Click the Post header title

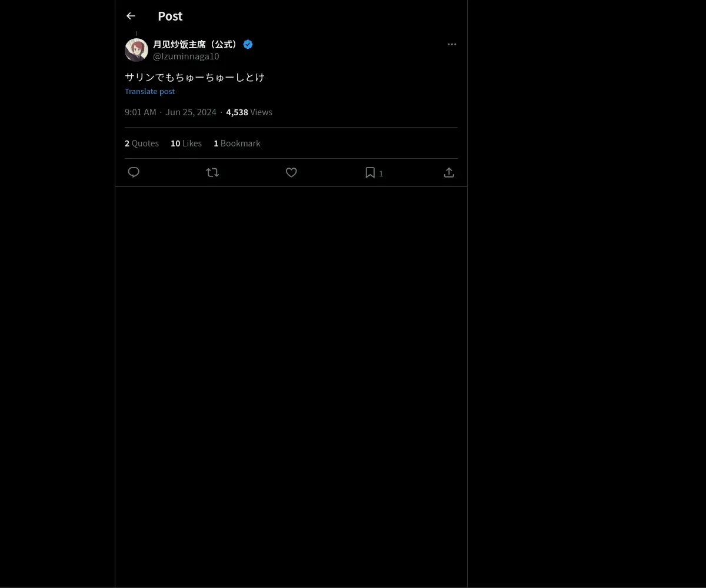tap(170, 16)
